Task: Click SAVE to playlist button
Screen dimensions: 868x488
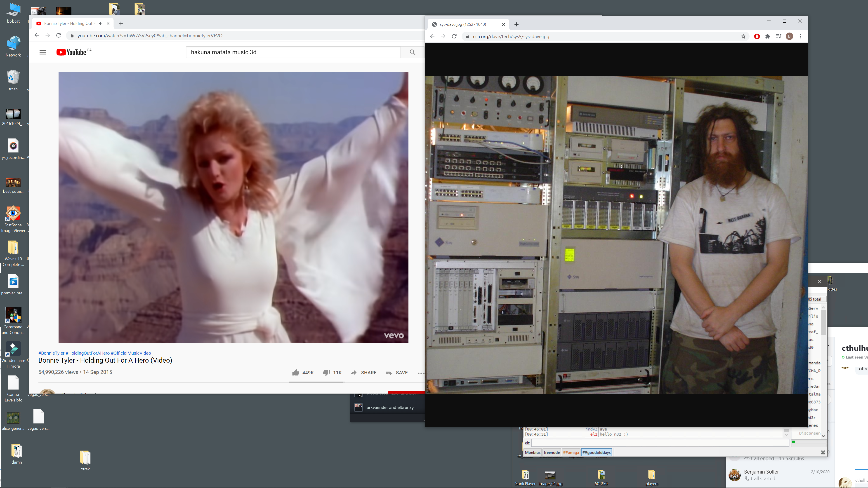Action: [397, 373]
